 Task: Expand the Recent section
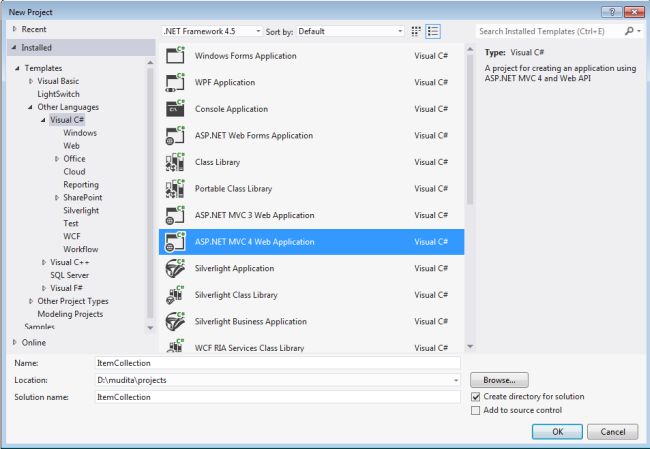15,29
